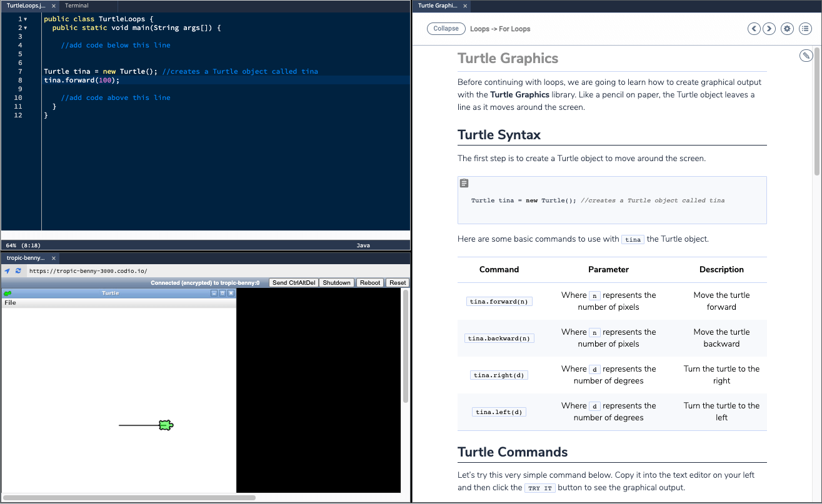
Task: Go to the next guide page arrow
Action: click(x=769, y=28)
